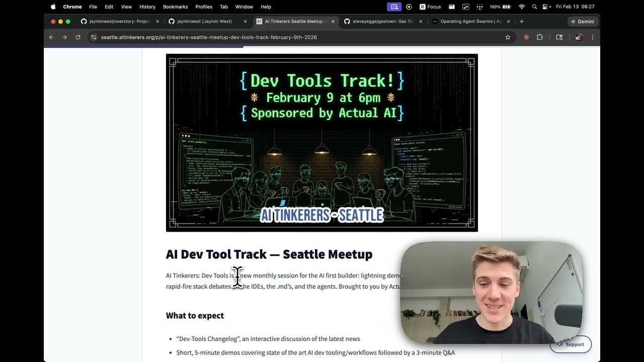Open the macOS Control Center toggle icon

click(x=545, y=7)
